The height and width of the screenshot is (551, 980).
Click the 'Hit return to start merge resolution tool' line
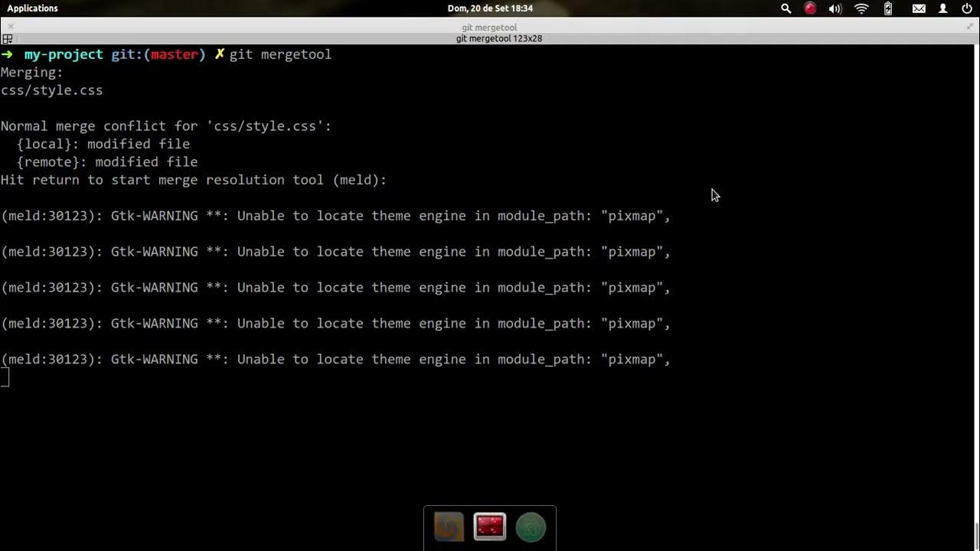click(194, 180)
